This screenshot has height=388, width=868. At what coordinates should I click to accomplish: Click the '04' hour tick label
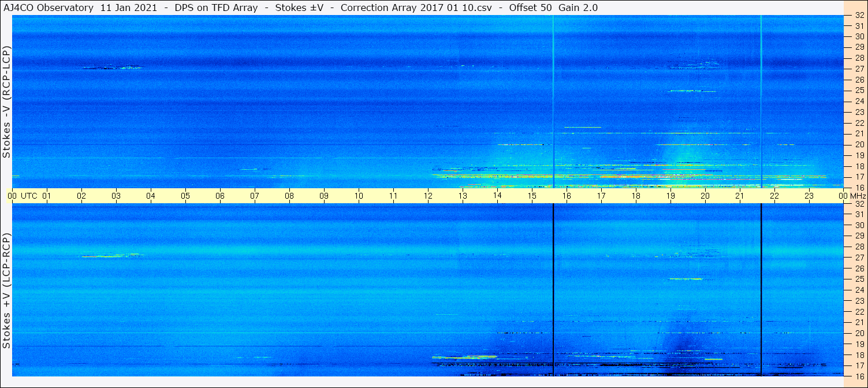[x=151, y=196]
